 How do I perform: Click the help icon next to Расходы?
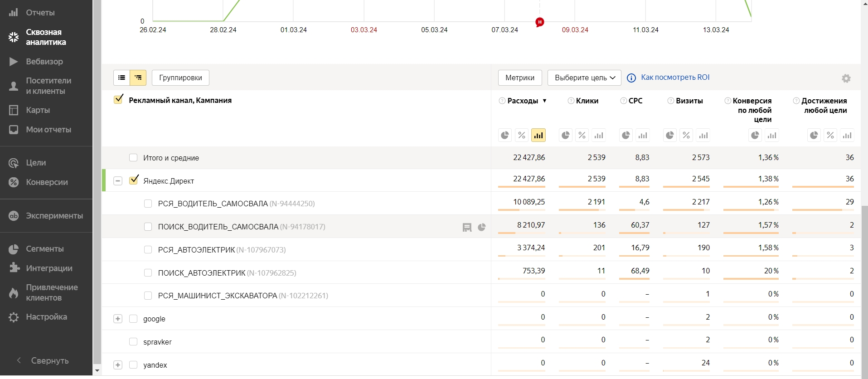(502, 101)
